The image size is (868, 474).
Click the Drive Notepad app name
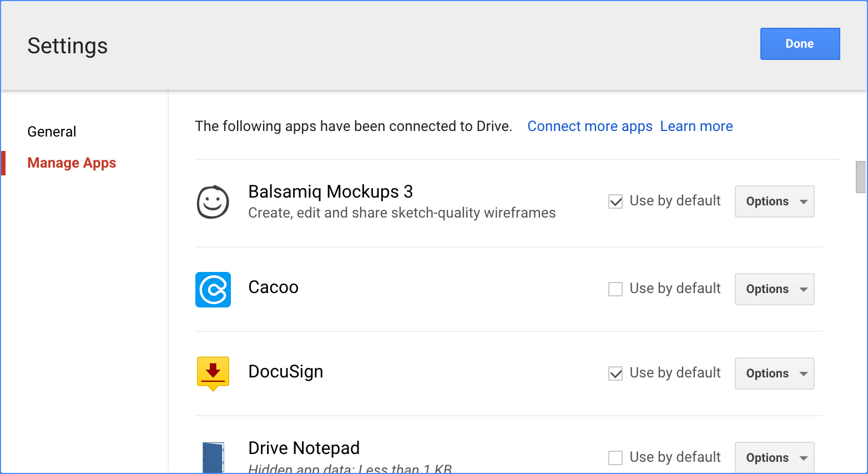tap(304, 448)
